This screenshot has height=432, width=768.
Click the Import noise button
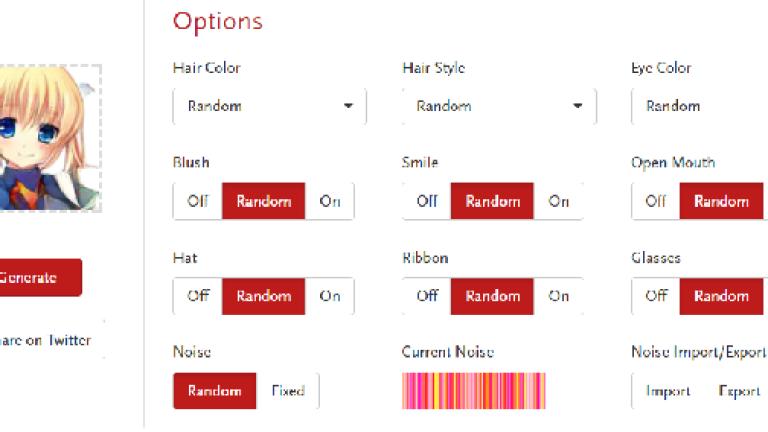(668, 391)
